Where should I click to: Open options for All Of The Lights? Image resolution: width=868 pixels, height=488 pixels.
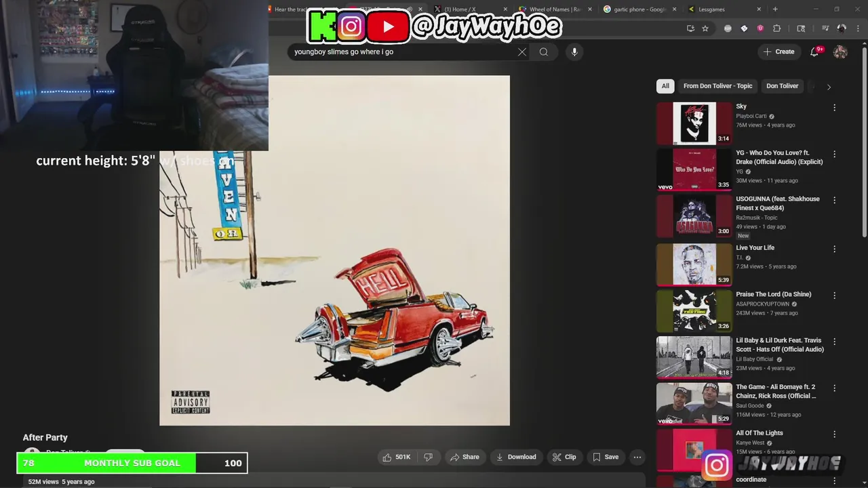point(835,434)
